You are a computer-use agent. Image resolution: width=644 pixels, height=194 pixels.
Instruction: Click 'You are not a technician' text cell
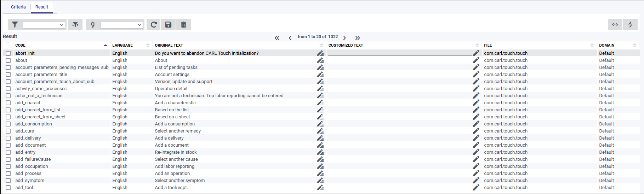click(x=220, y=95)
